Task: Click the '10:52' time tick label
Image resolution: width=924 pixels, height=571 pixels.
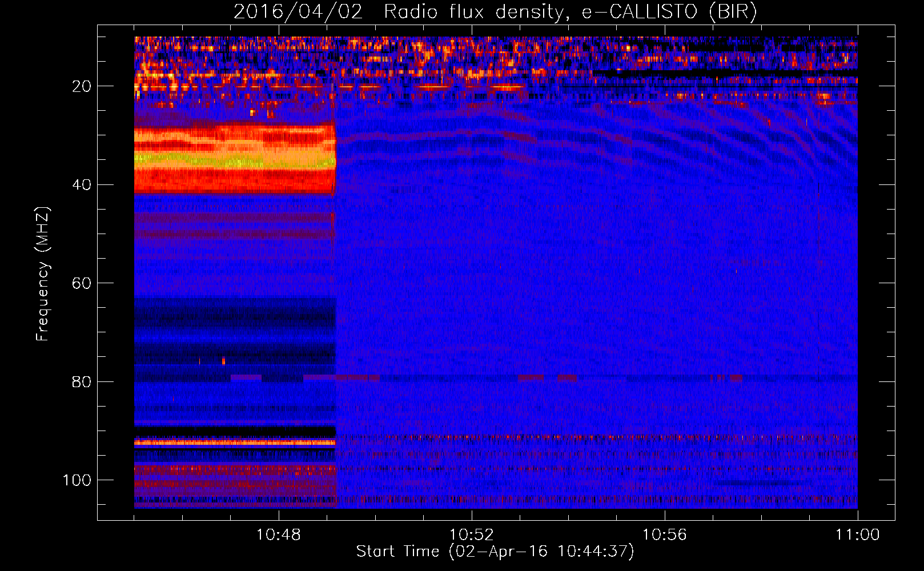Action: pyautogui.click(x=471, y=535)
